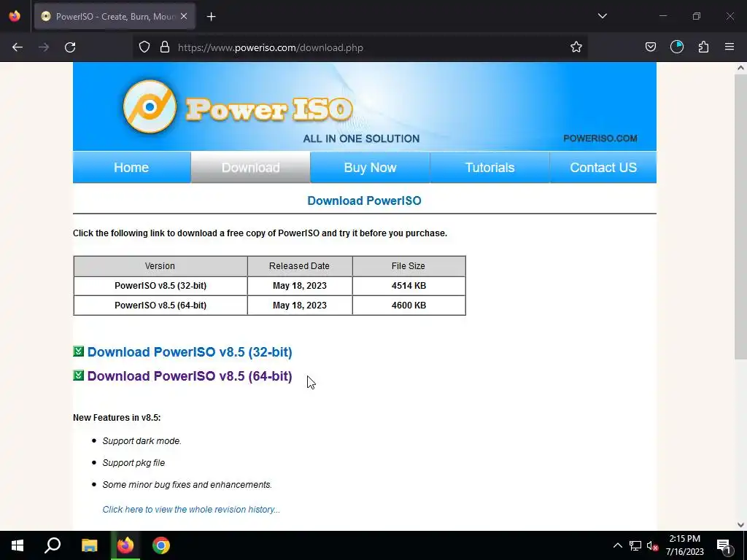
Task: Click the Version column header
Action: tap(160, 265)
